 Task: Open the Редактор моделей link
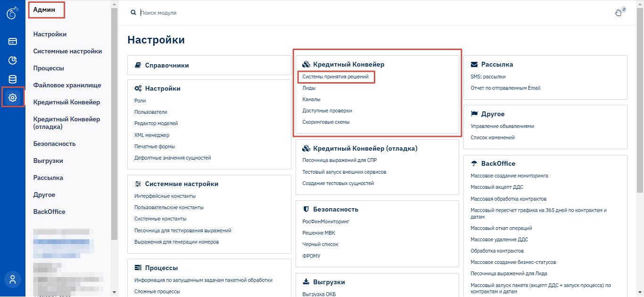point(156,123)
